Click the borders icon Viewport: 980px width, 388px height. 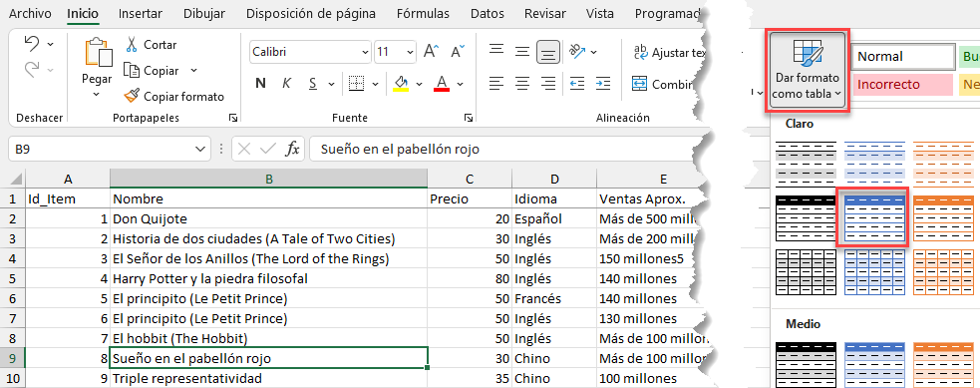tap(356, 84)
